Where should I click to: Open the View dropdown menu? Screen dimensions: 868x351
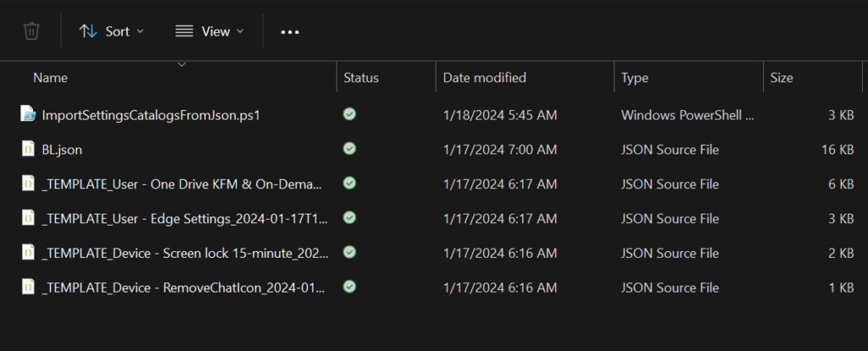[x=209, y=31]
